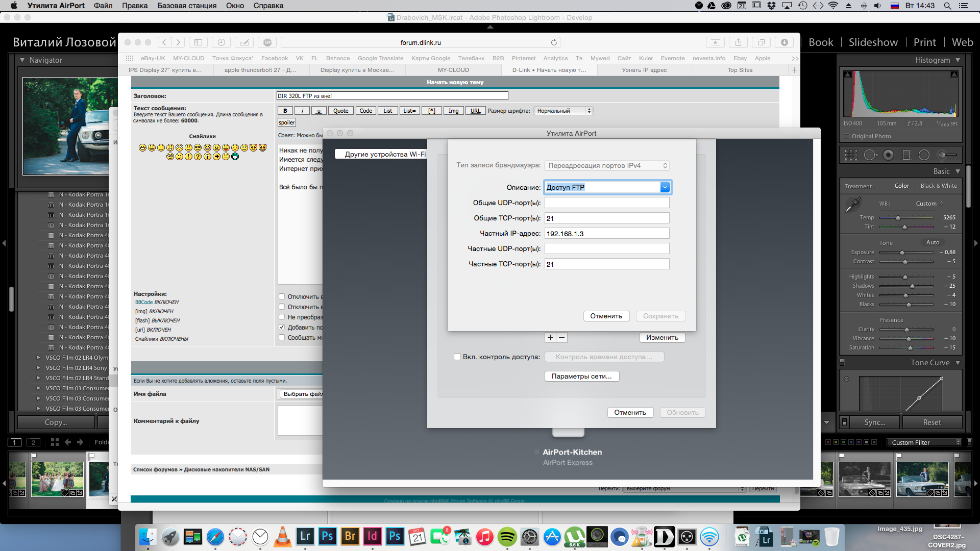Viewport: 980px width, 551px height.
Task: Open the Базовая станция menu
Action: tap(186, 6)
